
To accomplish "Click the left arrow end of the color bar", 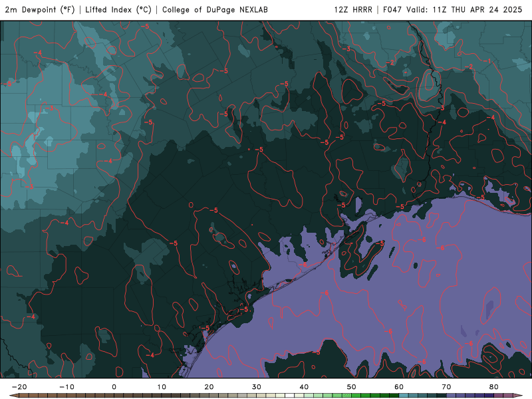I will (13, 396).
